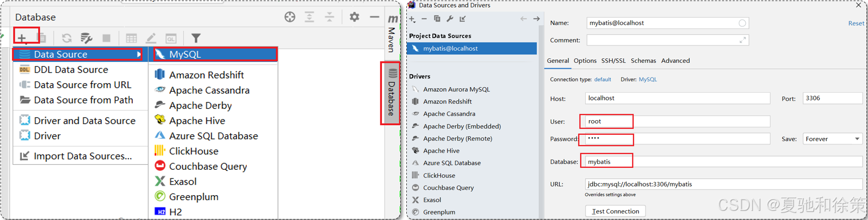This screenshot has width=868, height=220.
Task: Click the Host input field
Action: tap(678, 98)
